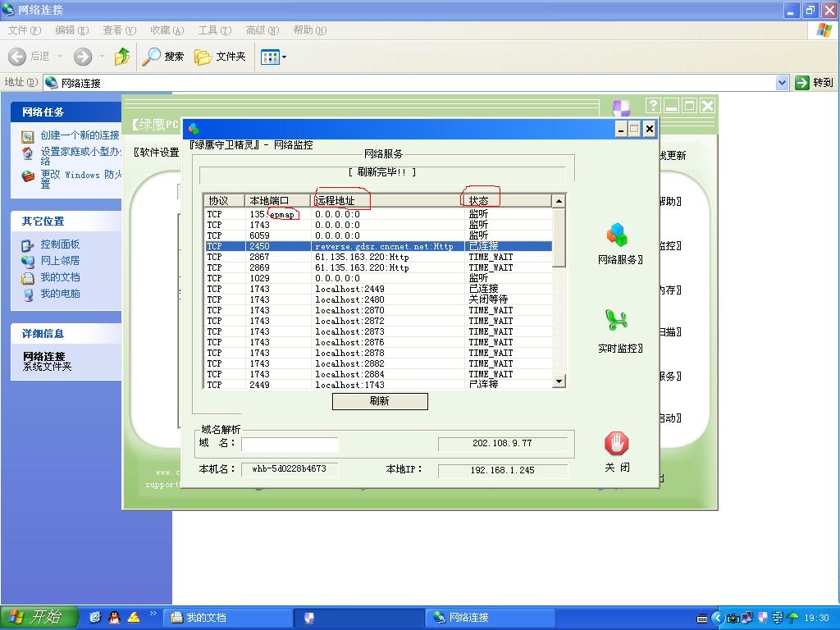Viewport: 840px width, 630px height.
Task: Select the row with localhost:2884
Action: coord(379,374)
